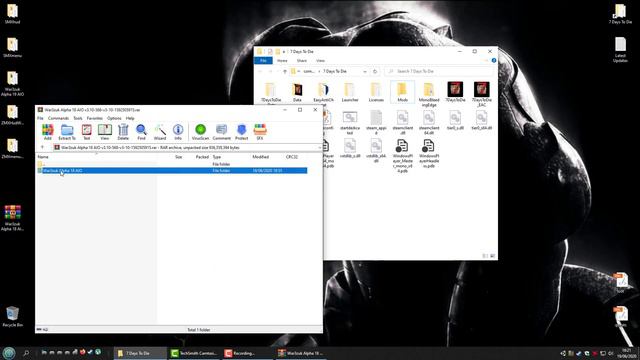Select the Licenses folder in Explorer

pos(376,92)
